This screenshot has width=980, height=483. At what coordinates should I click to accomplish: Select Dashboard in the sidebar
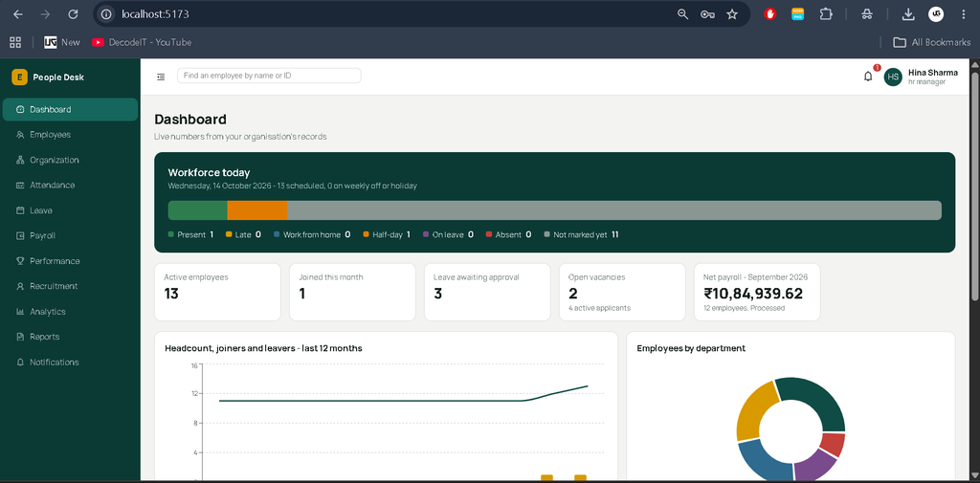pyautogui.click(x=70, y=109)
